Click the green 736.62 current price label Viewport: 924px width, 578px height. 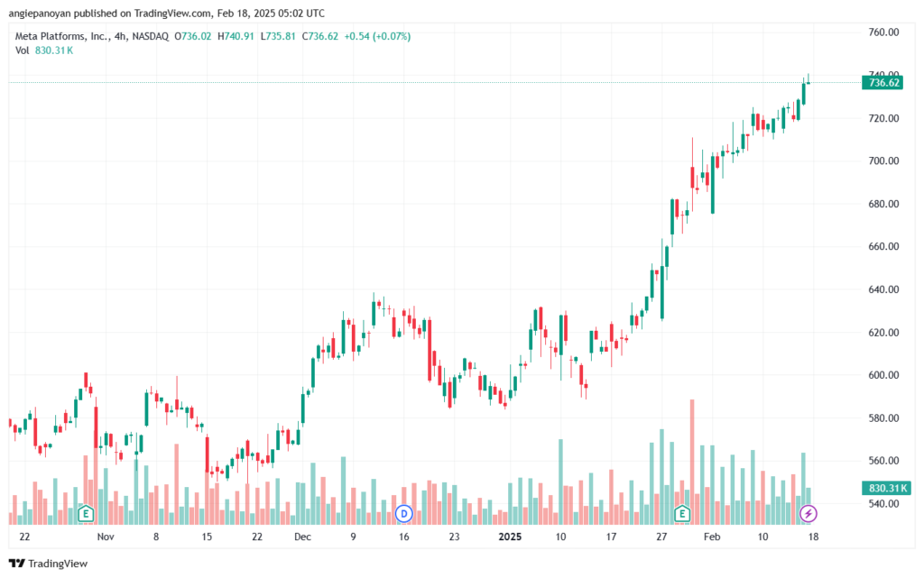point(882,82)
